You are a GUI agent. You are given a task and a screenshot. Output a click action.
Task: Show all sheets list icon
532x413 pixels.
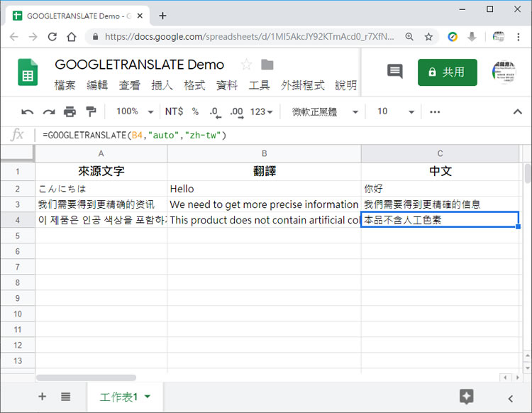(65, 397)
